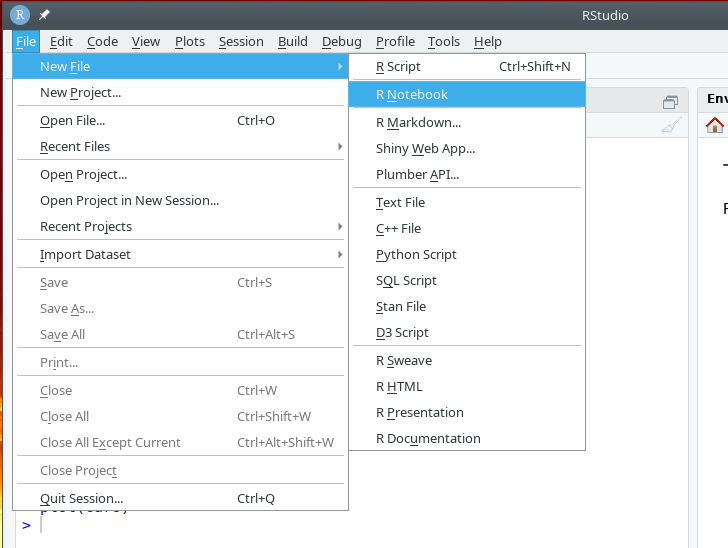Image resolution: width=728 pixels, height=548 pixels.
Task: Switch to the Environment tab
Action: (717, 98)
